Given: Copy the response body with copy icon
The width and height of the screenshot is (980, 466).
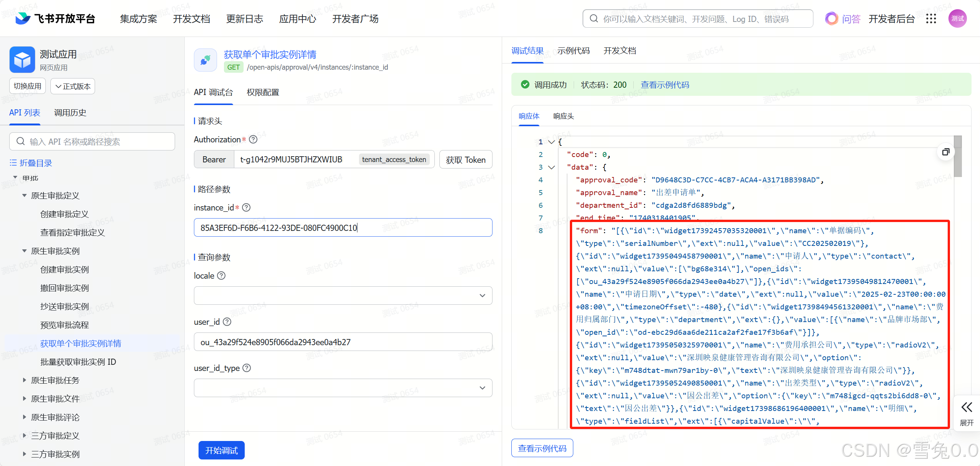Looking at the screenshot, I should 945,152.
